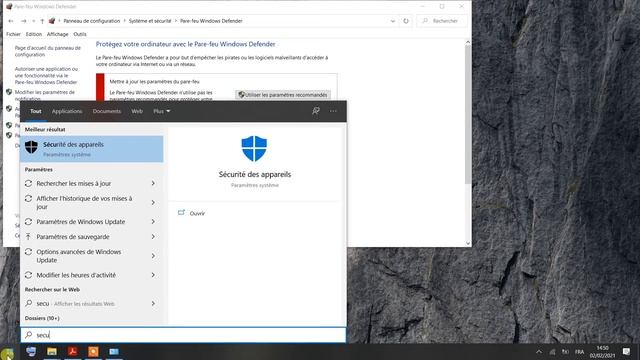640x360 pixels.
Task: Show hidden system tray icons
Action: [x=539, y=352]
